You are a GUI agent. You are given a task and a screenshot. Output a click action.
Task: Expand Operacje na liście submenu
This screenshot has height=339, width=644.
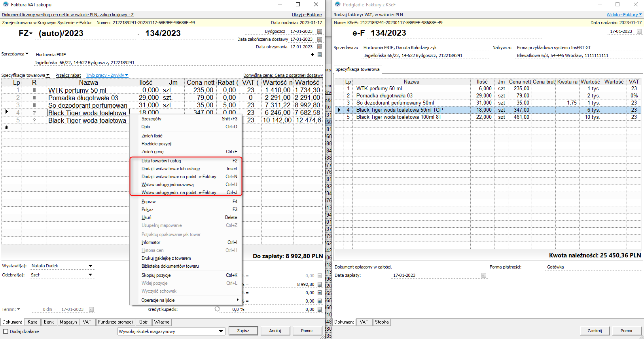tap(186, 300)
